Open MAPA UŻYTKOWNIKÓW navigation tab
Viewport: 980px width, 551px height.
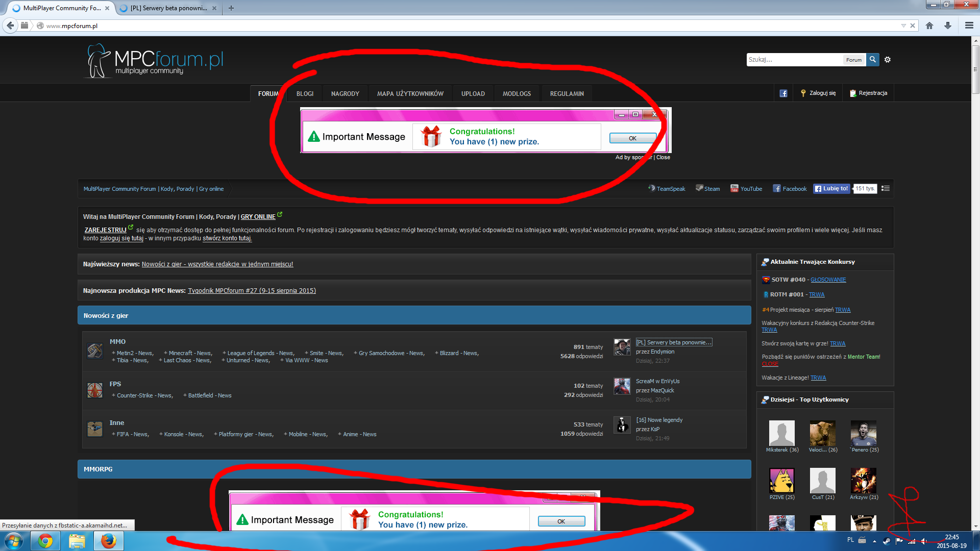click(x=410, y=94)
